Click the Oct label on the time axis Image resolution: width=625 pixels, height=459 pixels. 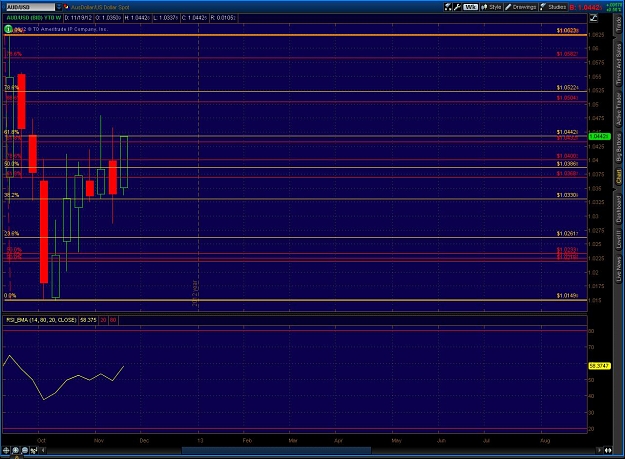tap(41, 440)
